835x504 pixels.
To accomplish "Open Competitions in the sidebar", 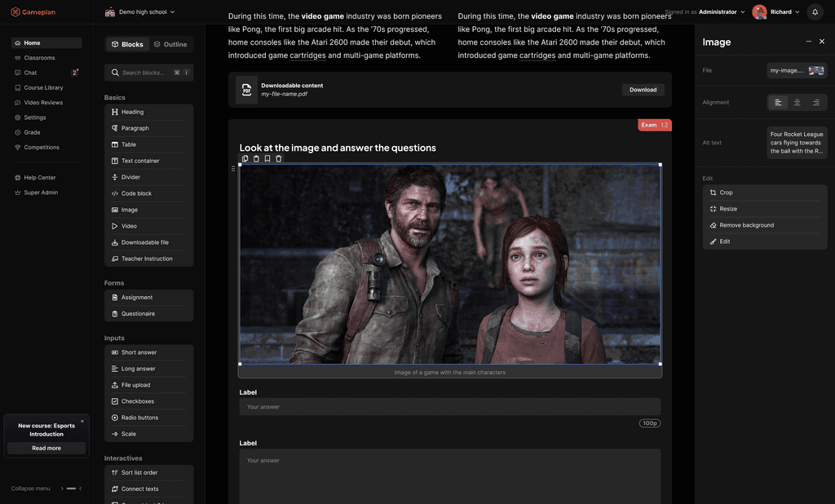I will tap(46, 147).
